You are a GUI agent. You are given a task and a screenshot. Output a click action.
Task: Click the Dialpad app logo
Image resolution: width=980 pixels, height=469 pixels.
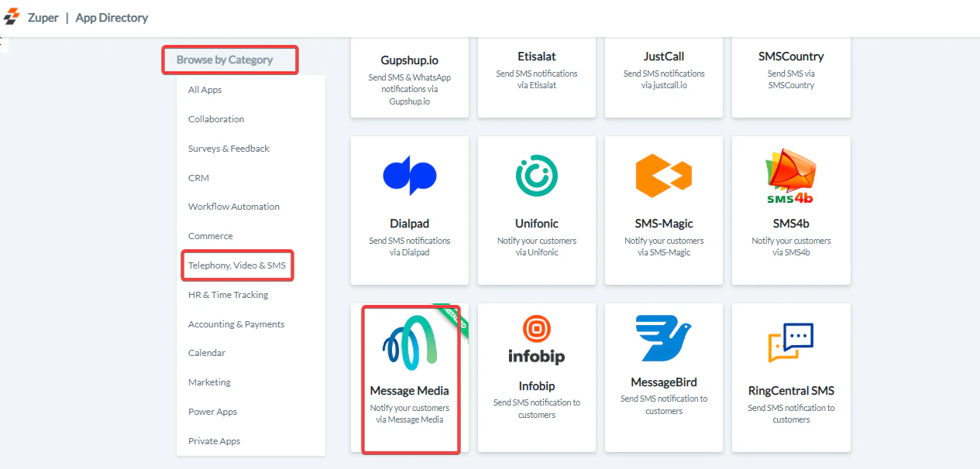(x=410, y=176)
